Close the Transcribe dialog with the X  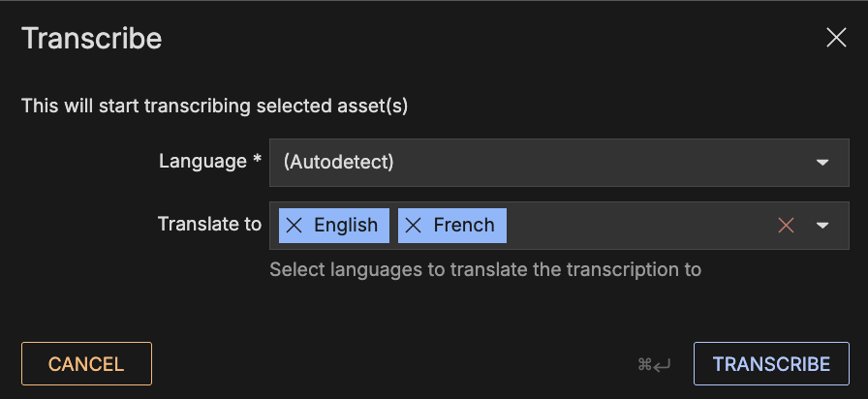(836, 38)
